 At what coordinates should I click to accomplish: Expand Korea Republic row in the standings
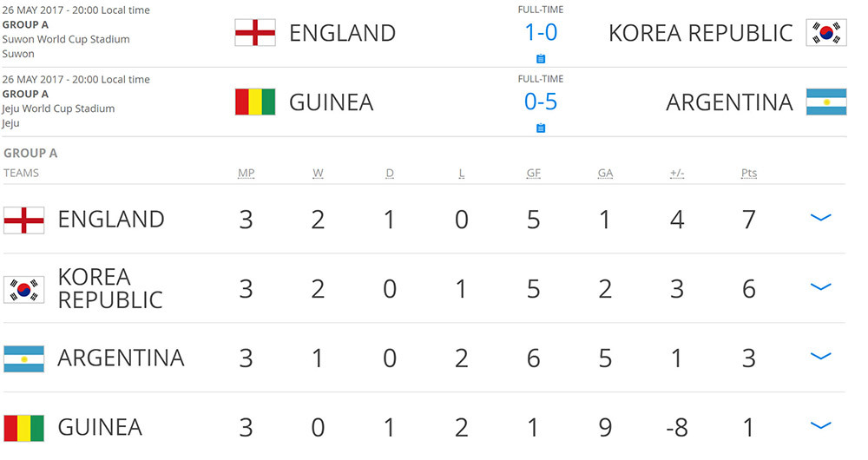click(x=820, y=287)
